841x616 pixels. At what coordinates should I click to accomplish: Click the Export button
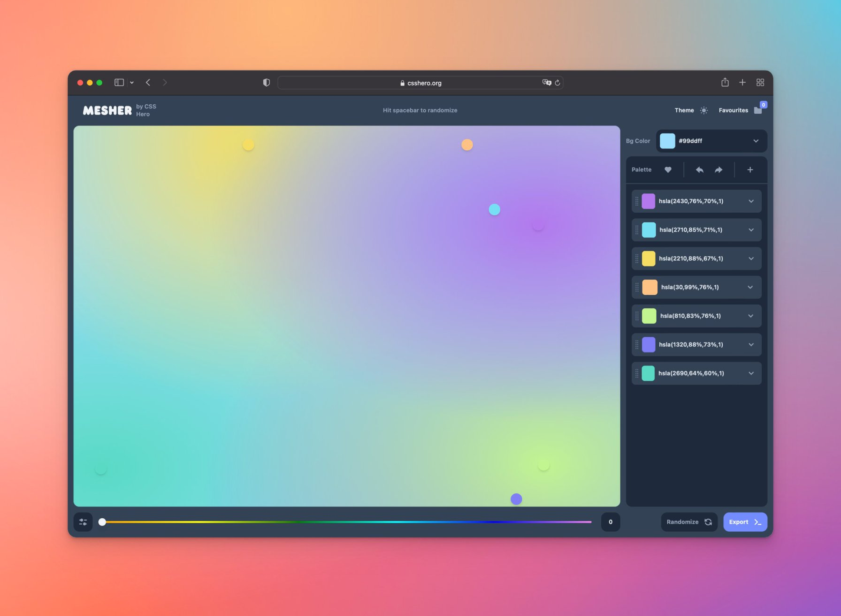click(x=745, y=522)
